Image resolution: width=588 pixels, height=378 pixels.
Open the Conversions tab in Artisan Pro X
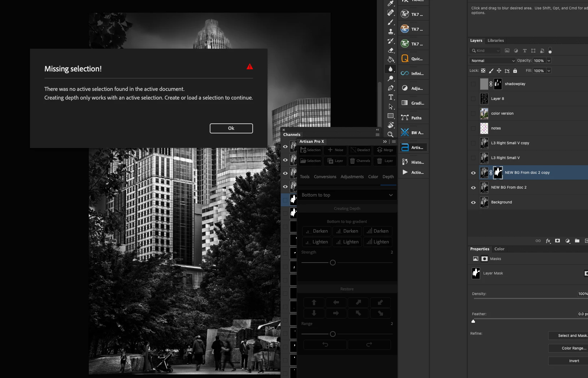pyautogui.click(x=325, y=177)
